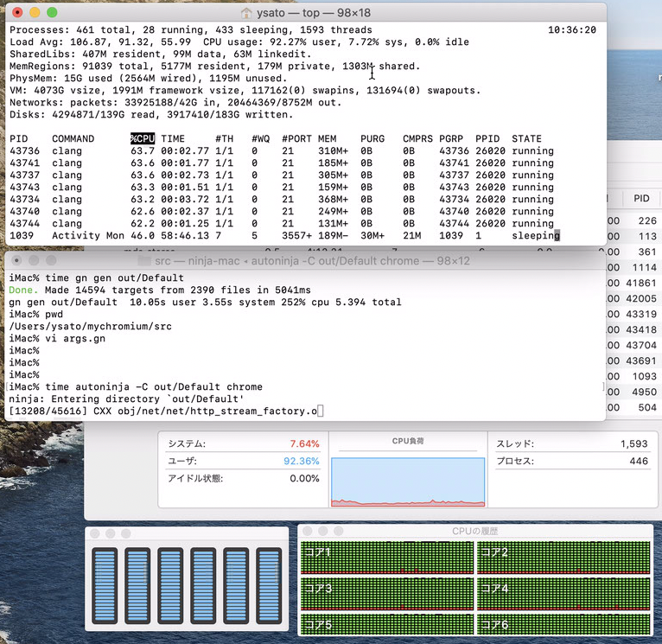
Task: Focus the CPUの履歴 window title bar
Action: [474, 531]
